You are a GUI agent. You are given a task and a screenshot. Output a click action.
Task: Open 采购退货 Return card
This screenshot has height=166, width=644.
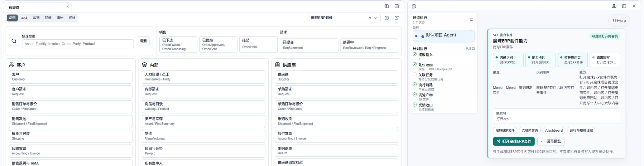coord(336,151)
